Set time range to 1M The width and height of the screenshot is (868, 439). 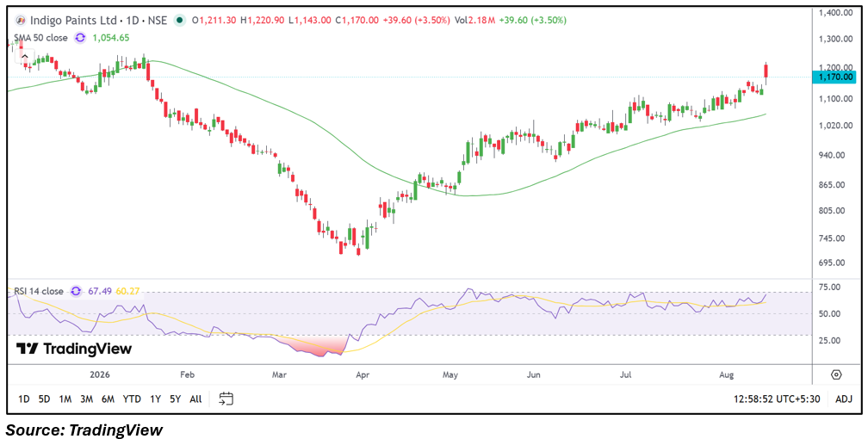(65, 399)
